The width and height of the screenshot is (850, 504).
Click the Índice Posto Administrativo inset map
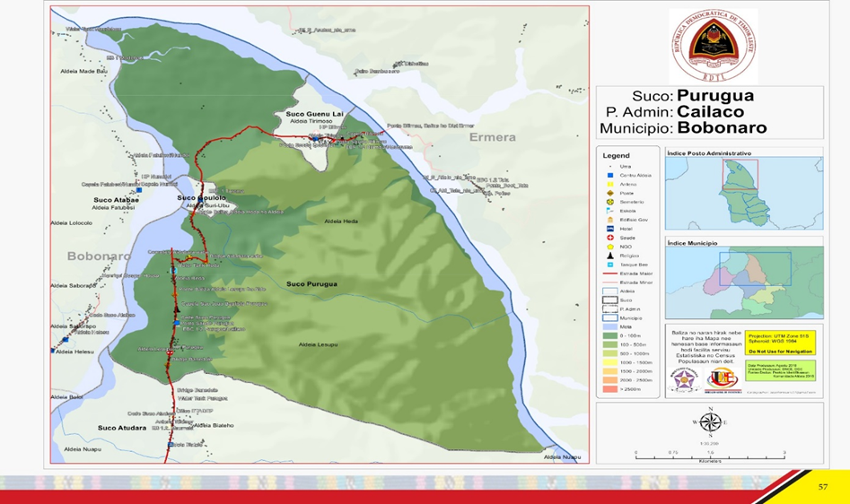[x=744, y=193]
